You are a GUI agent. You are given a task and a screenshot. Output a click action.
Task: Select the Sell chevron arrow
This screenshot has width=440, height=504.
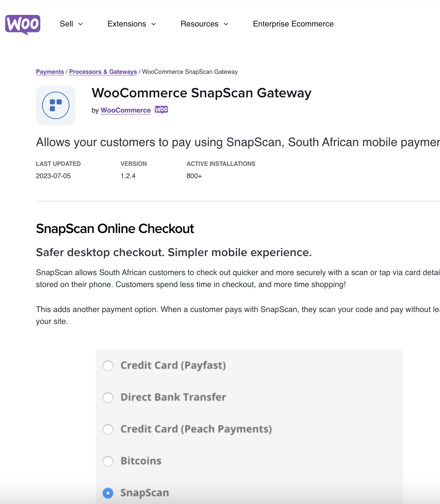point(81,24)
